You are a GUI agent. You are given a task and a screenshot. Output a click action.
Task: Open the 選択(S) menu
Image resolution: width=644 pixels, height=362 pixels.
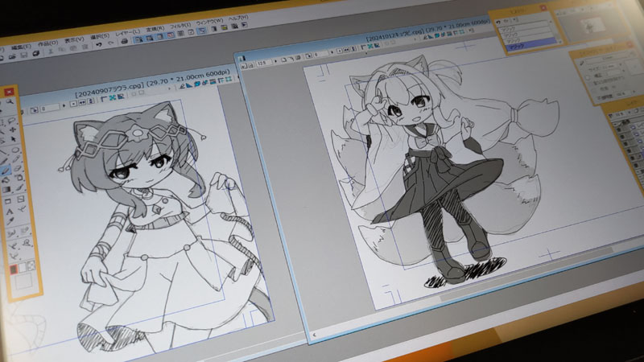pyautogui.click(x=100, y=36)
